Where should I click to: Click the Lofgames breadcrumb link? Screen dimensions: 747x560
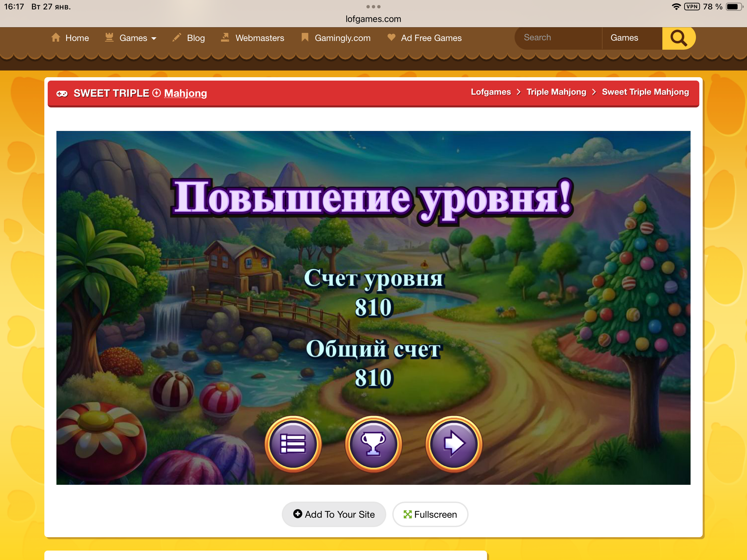491,92
